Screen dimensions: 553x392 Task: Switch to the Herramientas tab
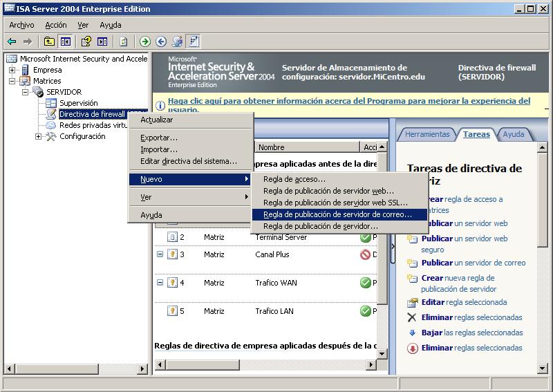pyautogui.click(x=427, y=134)
